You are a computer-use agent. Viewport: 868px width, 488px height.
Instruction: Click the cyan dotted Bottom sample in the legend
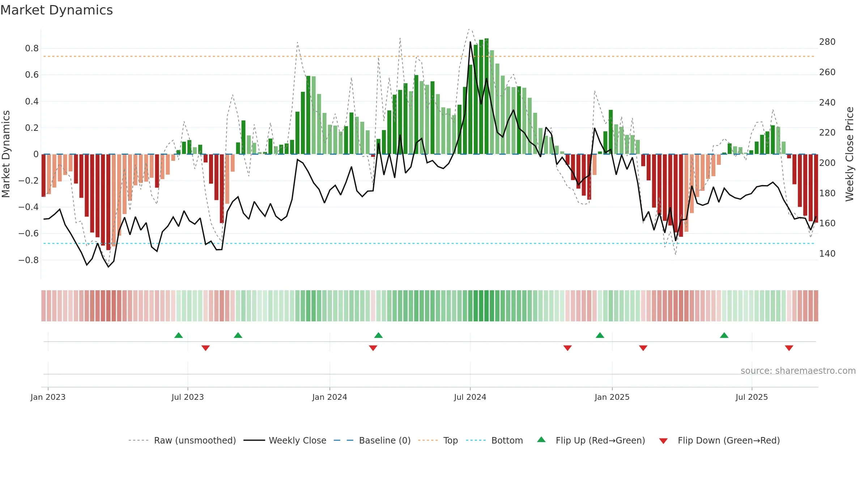[476, 440]
